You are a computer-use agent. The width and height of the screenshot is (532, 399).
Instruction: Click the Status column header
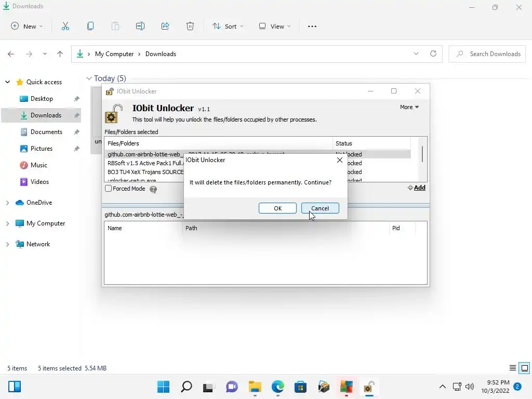click(x=371, y=143)
